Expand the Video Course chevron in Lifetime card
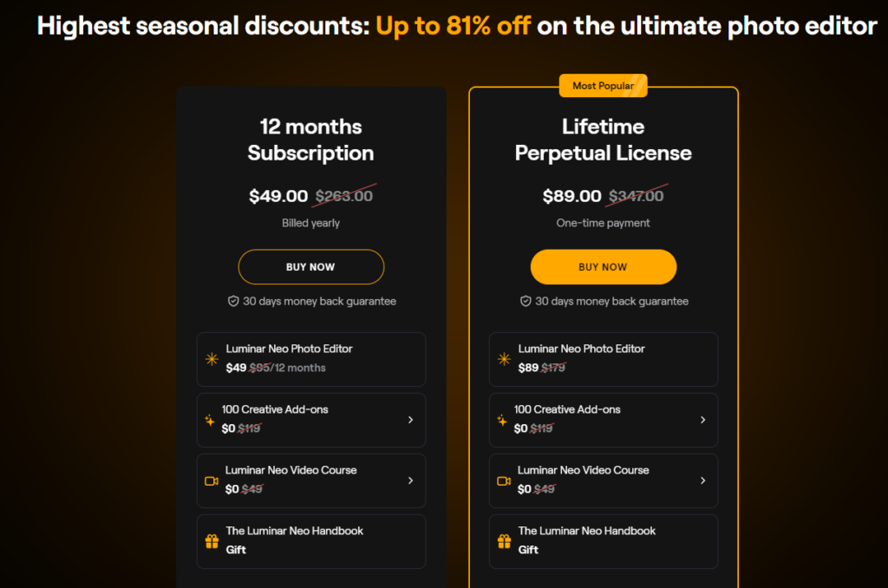Screen dimensions: 888x588 tap(702, 480)
